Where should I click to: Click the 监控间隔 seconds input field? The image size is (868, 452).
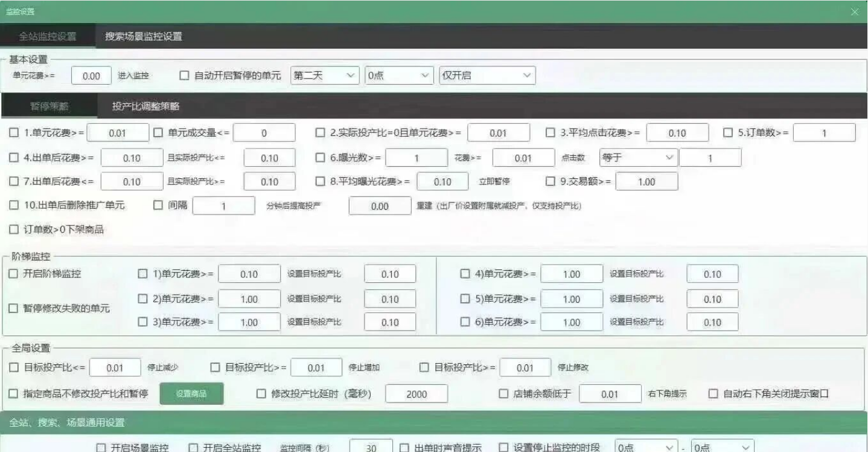coord(371,447)
